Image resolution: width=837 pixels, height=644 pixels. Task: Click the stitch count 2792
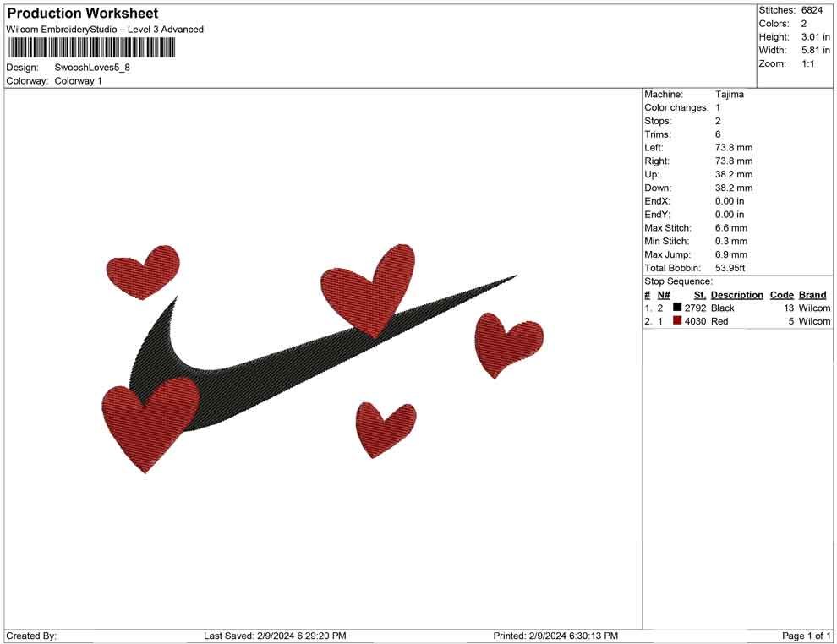(x=695, y=308)
